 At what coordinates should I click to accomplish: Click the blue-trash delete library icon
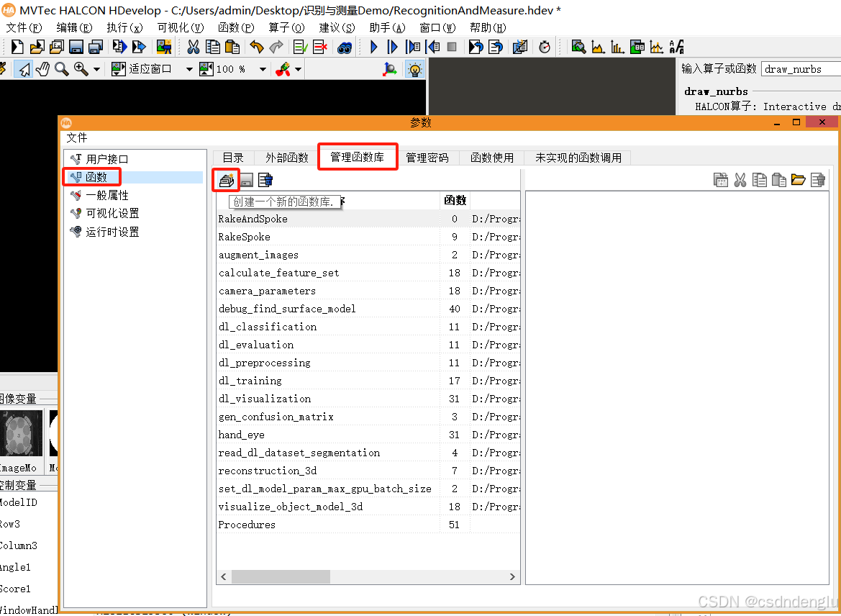265,180
